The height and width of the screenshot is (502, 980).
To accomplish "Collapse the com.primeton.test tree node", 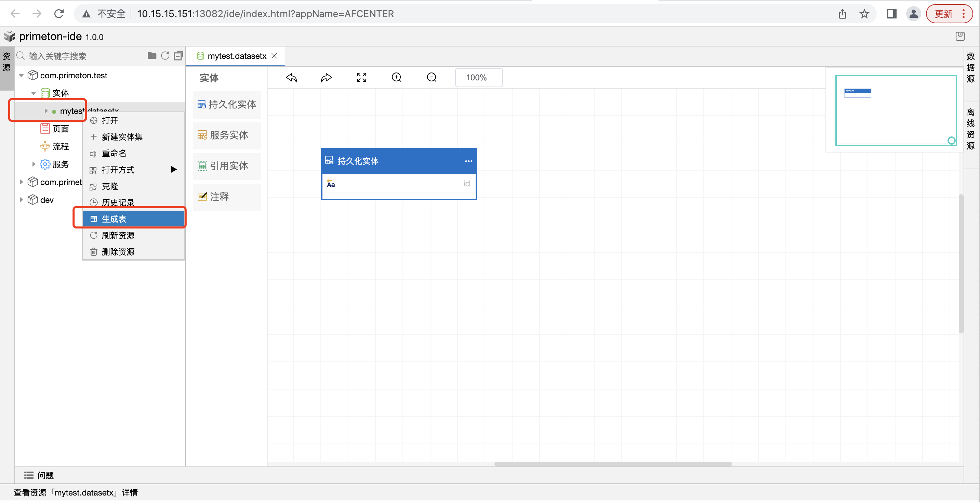I will 21,75.
